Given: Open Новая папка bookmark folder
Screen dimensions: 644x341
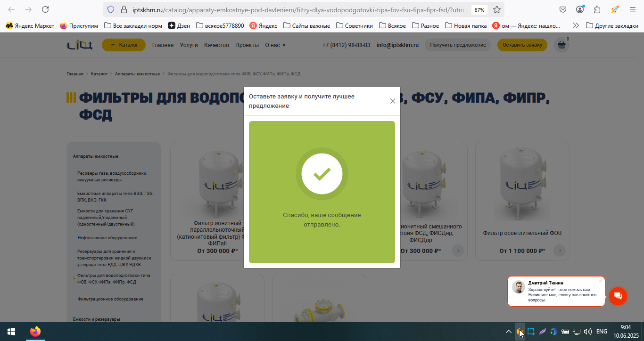Looking at the screenshot, I should tap(466, 26).
